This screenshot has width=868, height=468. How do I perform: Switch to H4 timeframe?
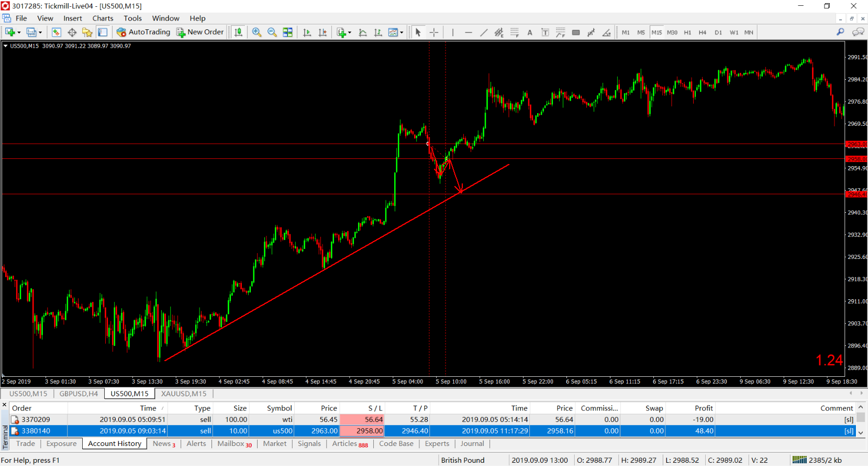tap(703, 32)
